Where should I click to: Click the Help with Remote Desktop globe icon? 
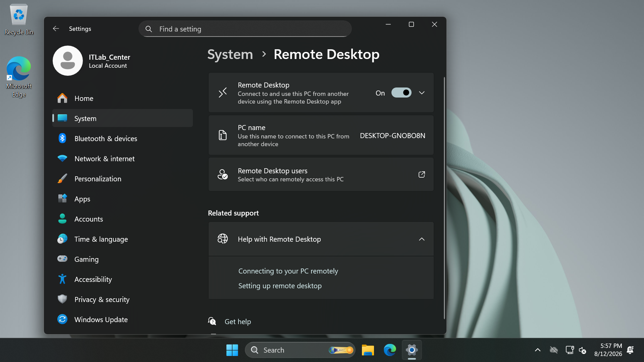223,239
